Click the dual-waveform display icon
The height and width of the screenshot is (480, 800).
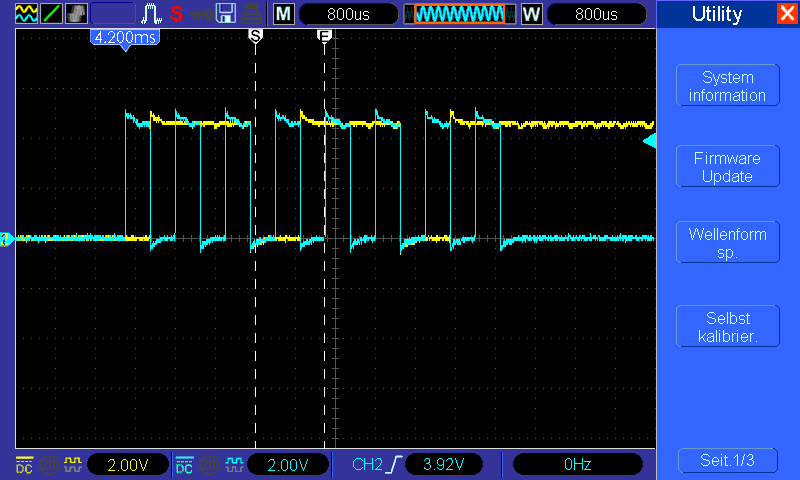click(26, 14)
